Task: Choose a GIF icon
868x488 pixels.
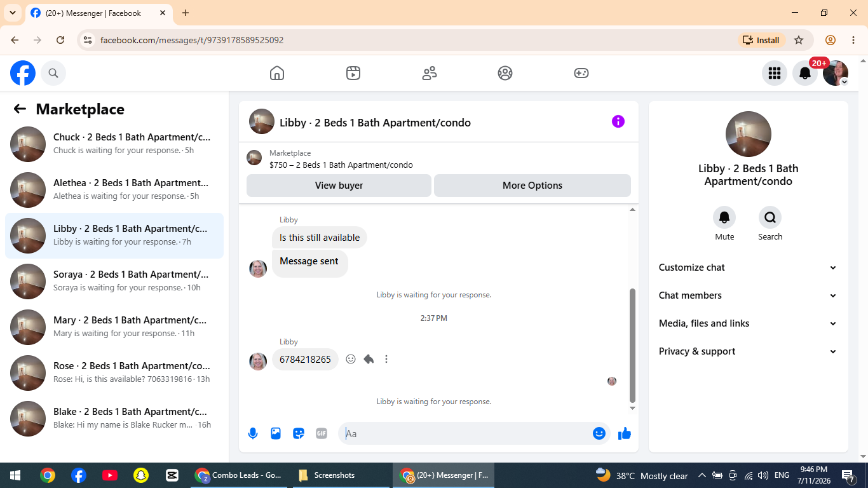Action: [x=322, y=433]
